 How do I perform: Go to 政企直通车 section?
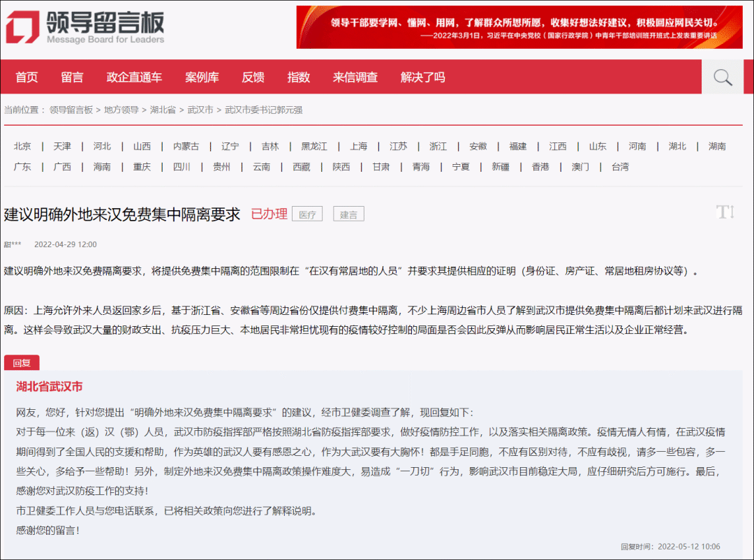(134, 78)
